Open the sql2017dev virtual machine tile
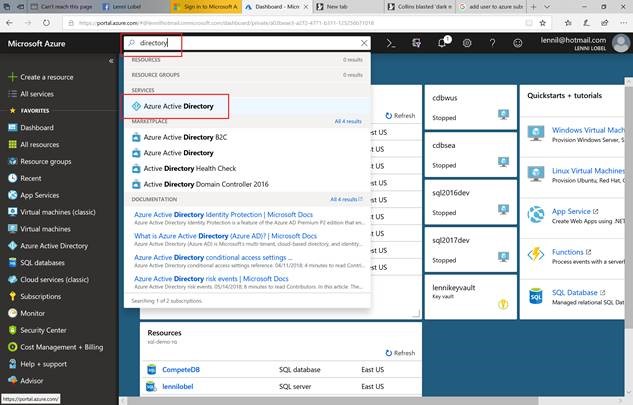 (471, 250)
